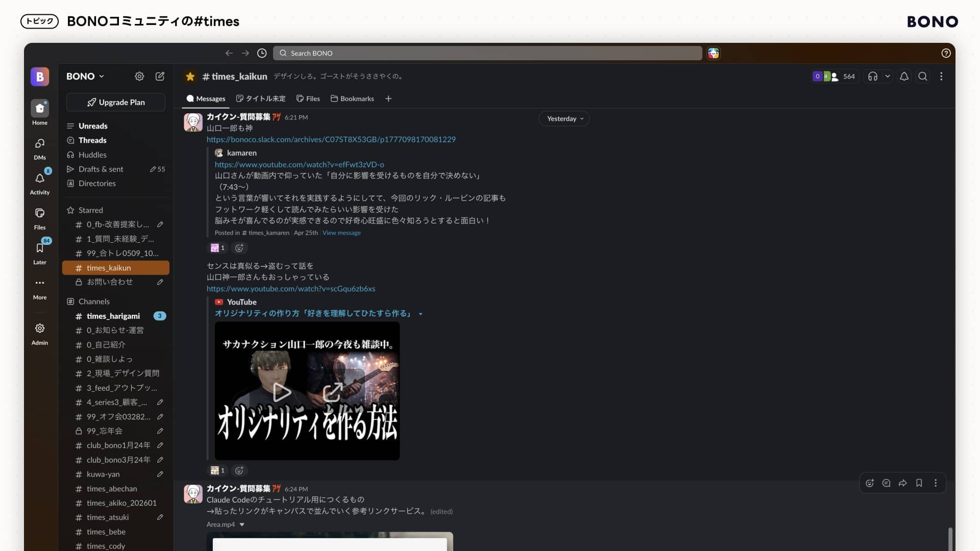This screenshot has height=551, width=980.
Task: Click the Upgrade Plan button
Action: click(x=116, y=102)
